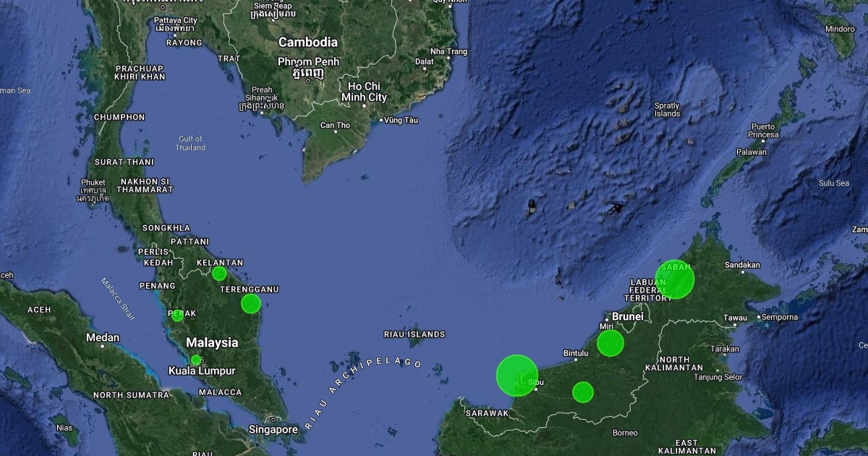Select the Medan city label

click(x=103, y=337)
